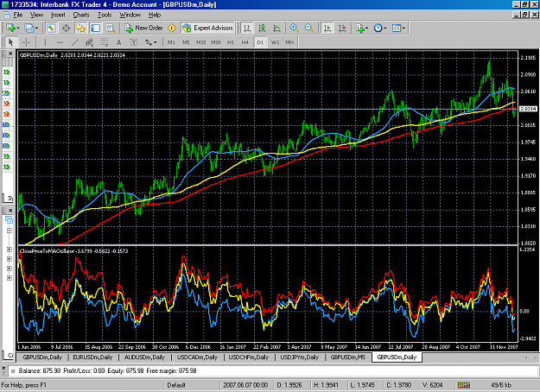Open the File menu
540x392 pixels.
[18, 15]
